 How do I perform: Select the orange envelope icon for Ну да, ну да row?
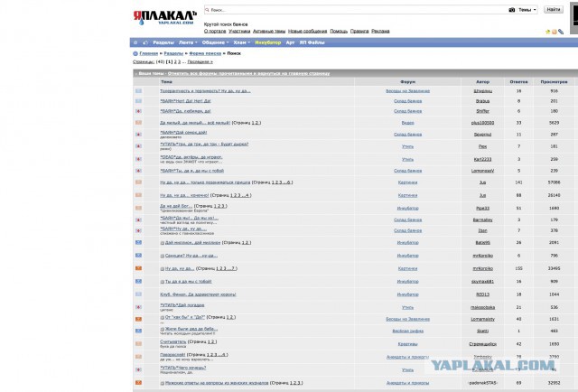(138, 268)
